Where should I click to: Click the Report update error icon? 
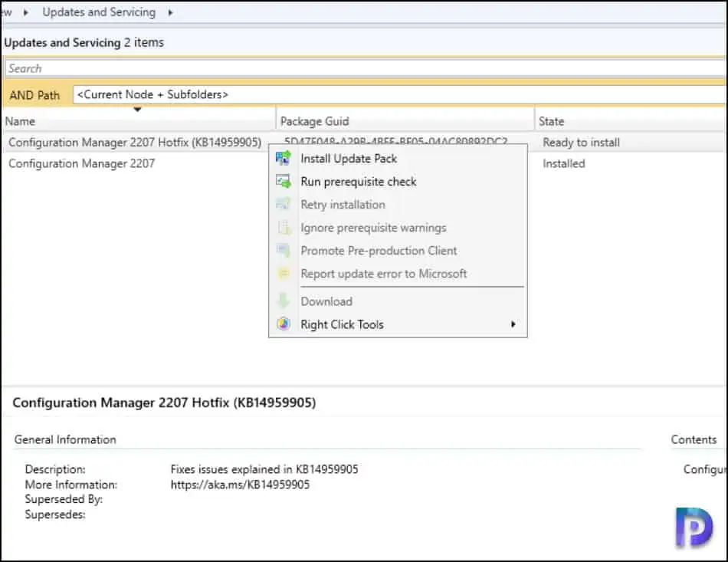[x=284, y=273]
